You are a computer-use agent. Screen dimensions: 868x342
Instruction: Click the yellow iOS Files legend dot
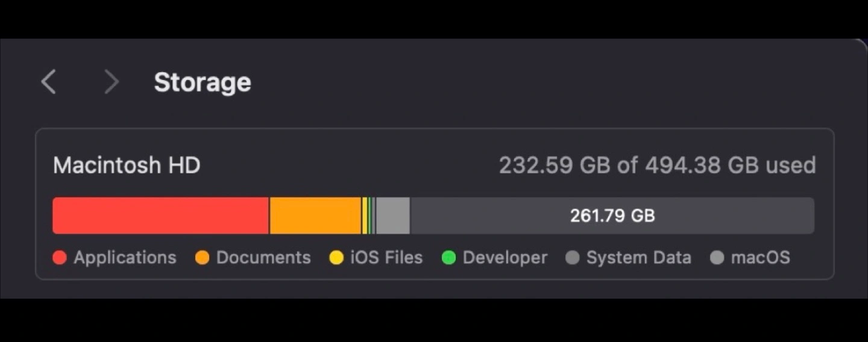tap(336, 258)
